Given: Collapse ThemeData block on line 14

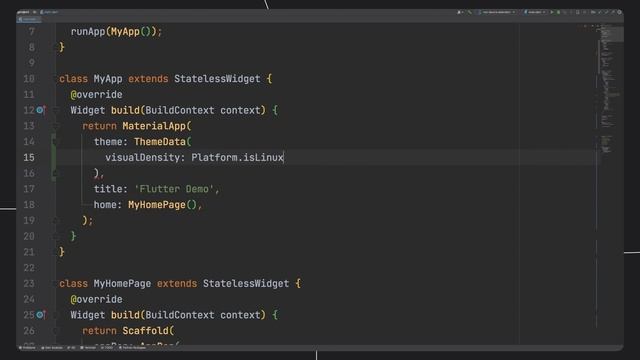Looking at the screenshot, I should [56, 142].
